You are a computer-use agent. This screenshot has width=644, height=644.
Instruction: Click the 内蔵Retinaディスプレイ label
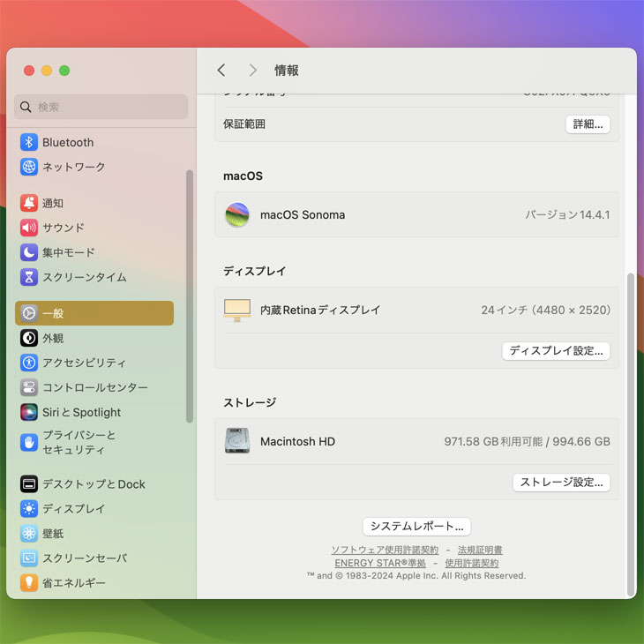pos(320,310)
